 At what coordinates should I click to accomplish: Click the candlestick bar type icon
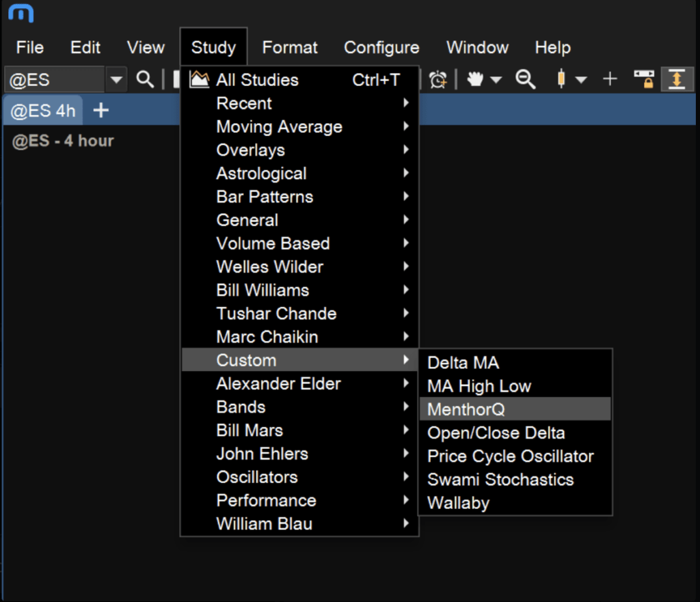(561, 79)
